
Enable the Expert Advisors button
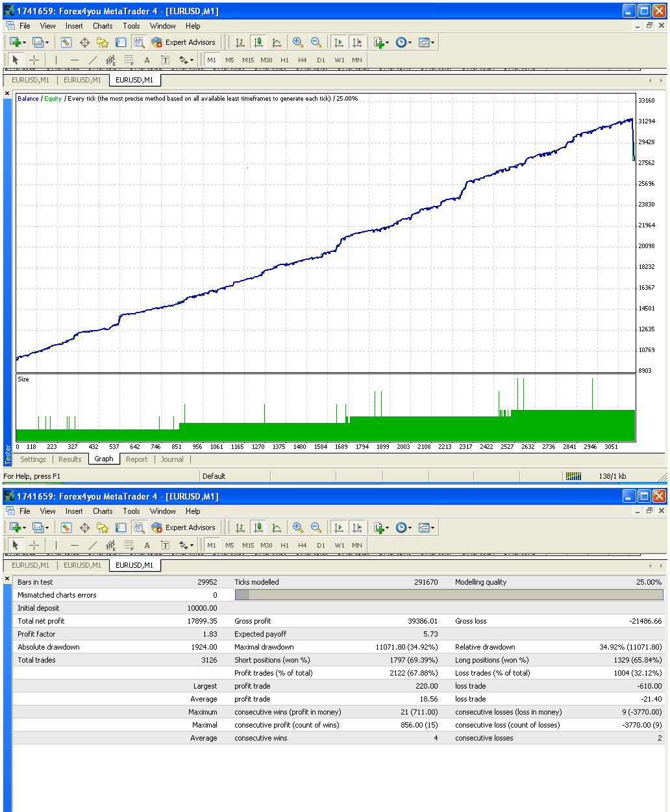point(184,42)
